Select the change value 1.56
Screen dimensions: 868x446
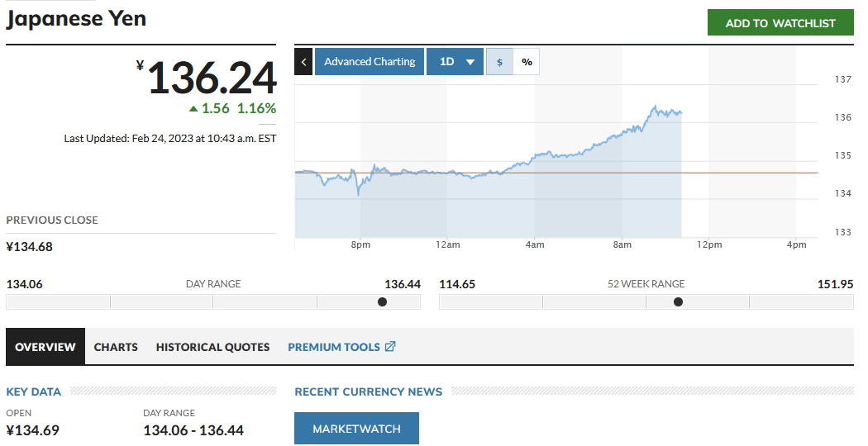[215, 108]
